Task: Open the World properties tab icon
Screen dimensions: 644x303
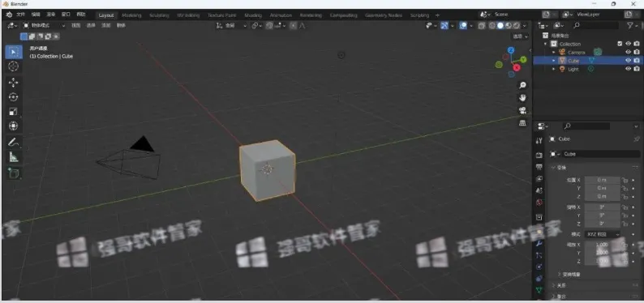Action: click(x=539, y=203)
